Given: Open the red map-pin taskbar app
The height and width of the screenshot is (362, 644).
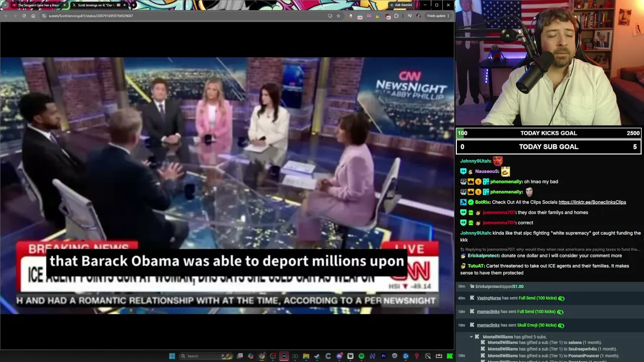Looking at the screenshot, I should [417, 356].
